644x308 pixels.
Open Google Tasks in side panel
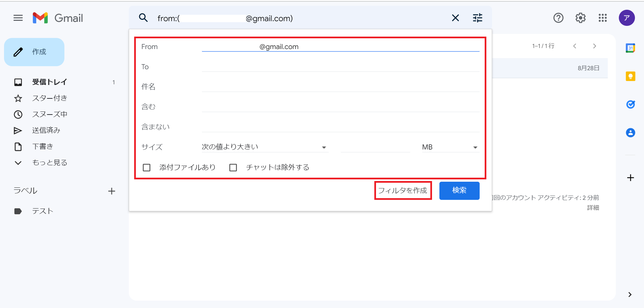[x=630, y=104]
